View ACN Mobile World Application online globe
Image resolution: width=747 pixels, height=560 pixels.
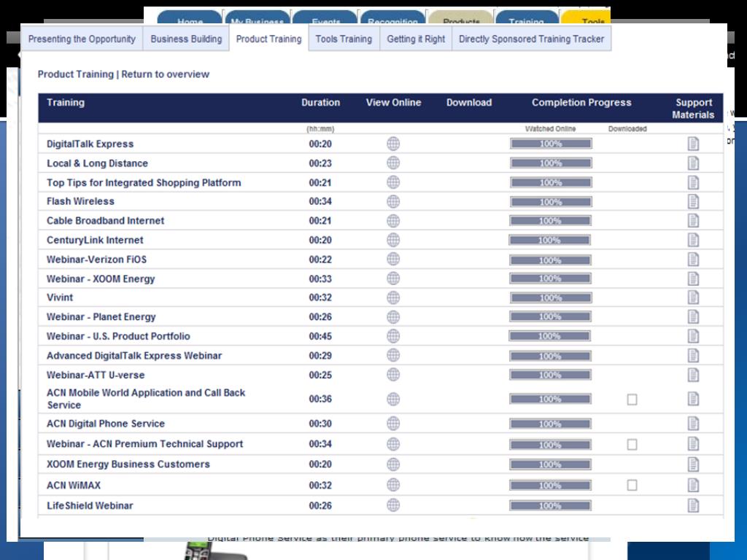pos(393,399)
